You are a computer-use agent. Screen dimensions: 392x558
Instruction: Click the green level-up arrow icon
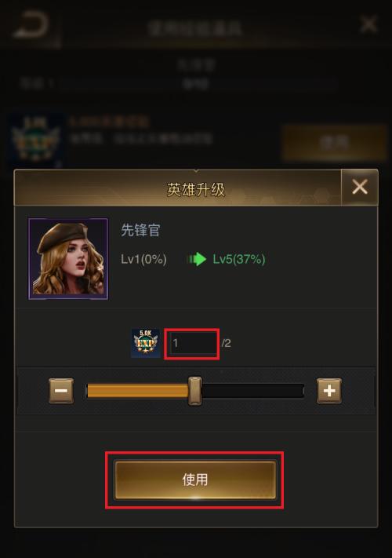click(x=197, y=259)
